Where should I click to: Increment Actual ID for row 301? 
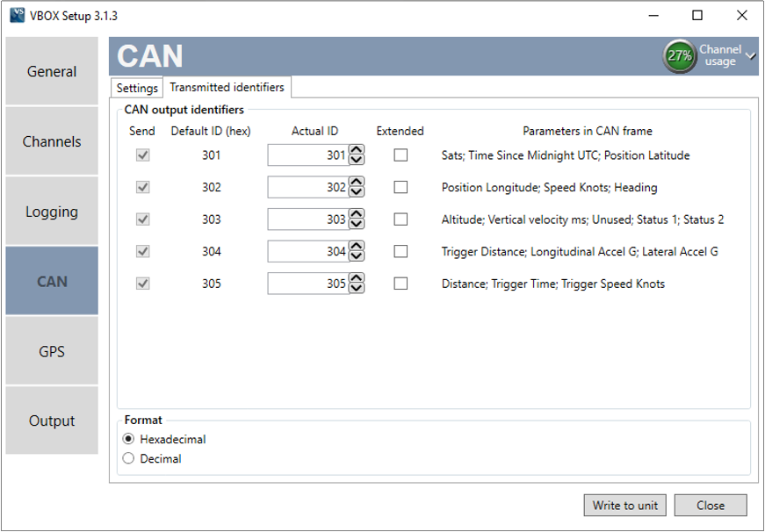pos(357,150)
